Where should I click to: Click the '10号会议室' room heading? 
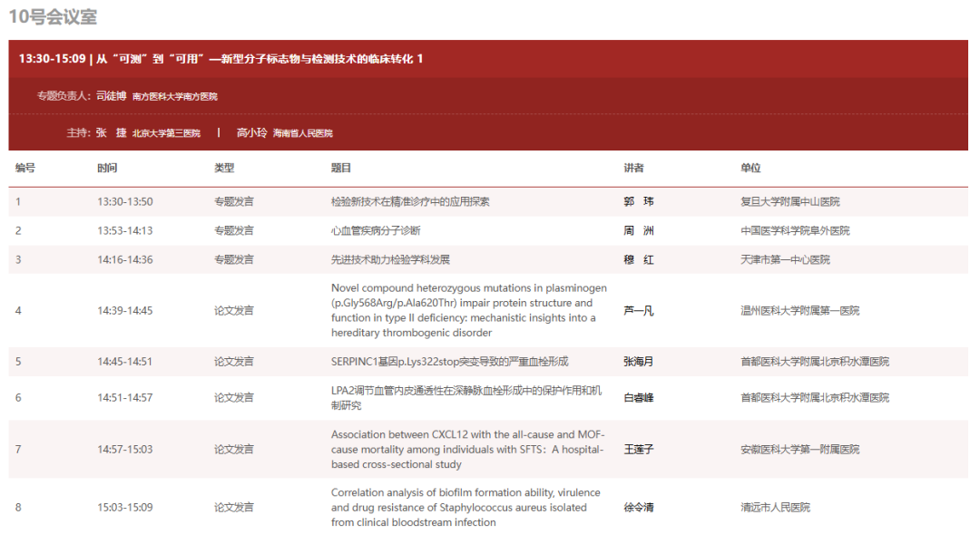pos(54,16)
